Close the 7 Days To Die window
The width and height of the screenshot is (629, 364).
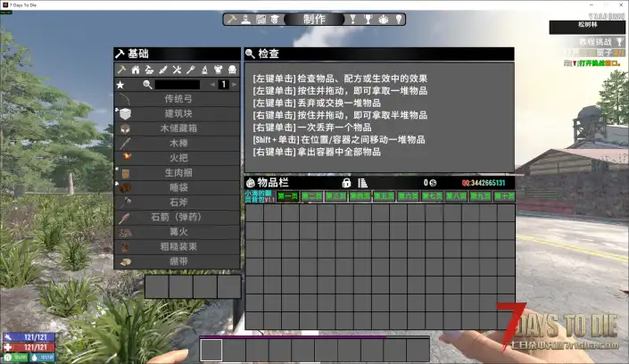621,4
